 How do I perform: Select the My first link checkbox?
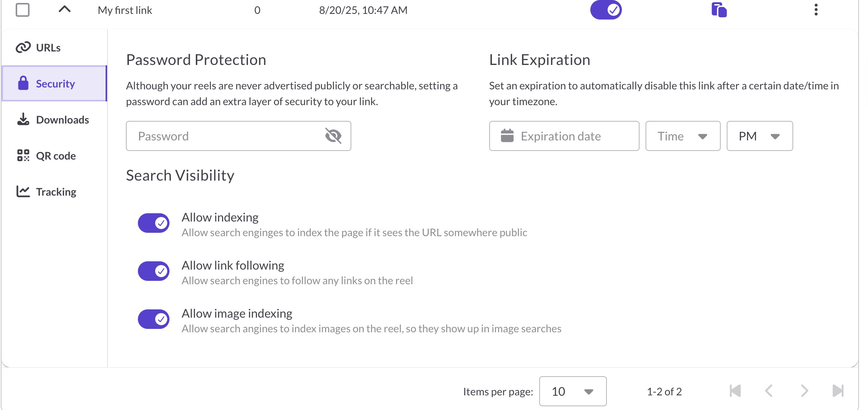tap(23, 10)
